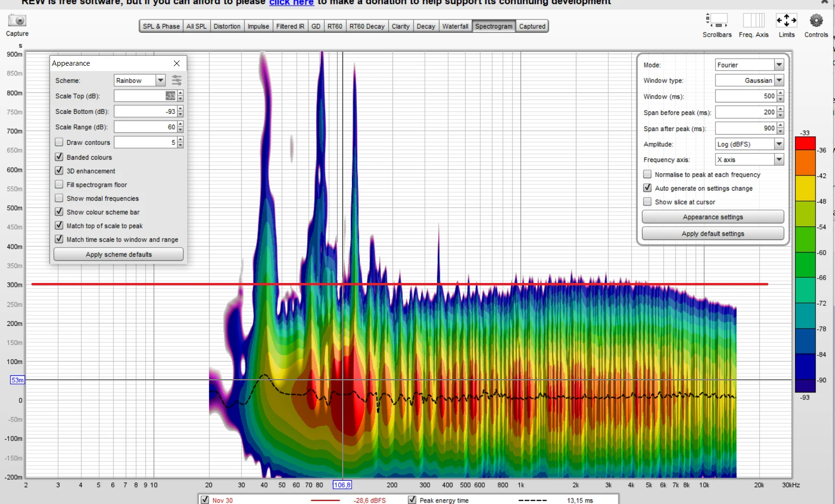Click the Scale Top (dB) input field
835x504 pixels.
[x=145, y=96]
